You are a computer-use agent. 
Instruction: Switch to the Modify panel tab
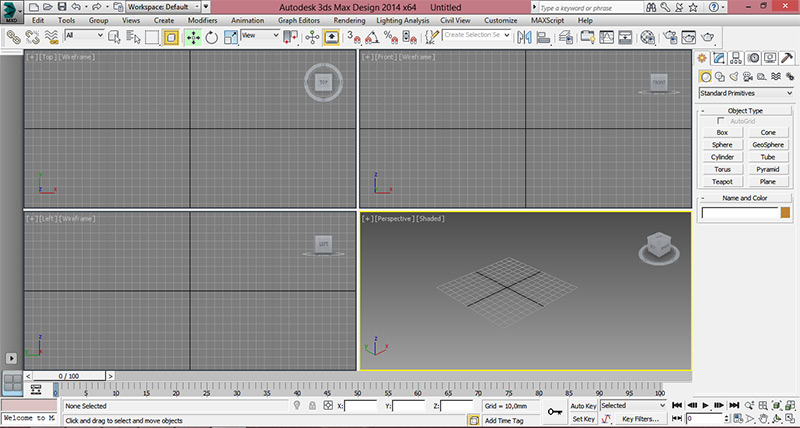(x=719, y=58)
